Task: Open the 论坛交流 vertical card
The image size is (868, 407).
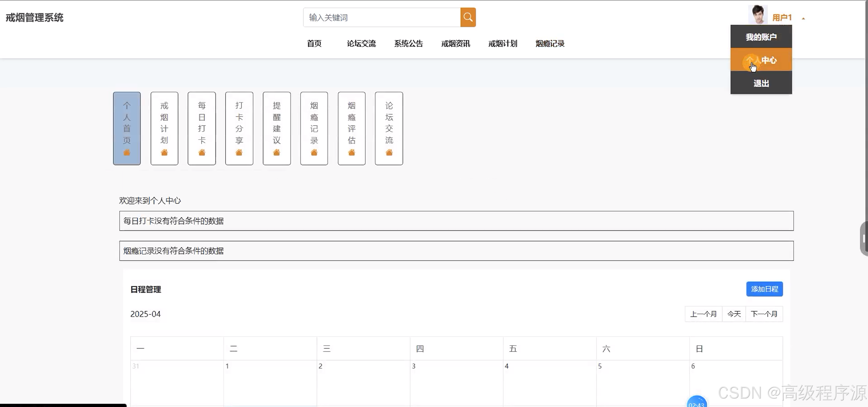Action: tap(389, 128)
